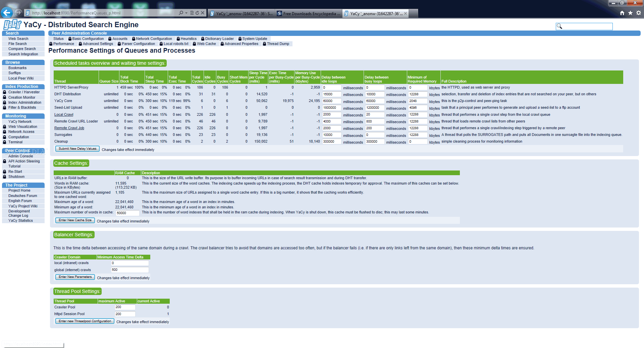Screen dimensions: 644x348
Task: Click Submit New Delay Values button
Action: tap(77, 149)
